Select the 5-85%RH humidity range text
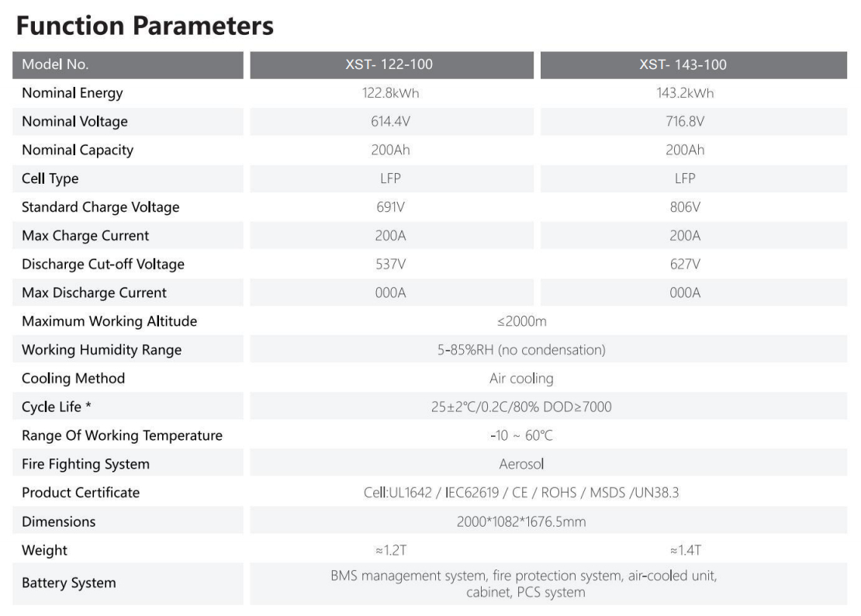The width and height of the screenshot is (861, 616). click(x=521, y=350)
